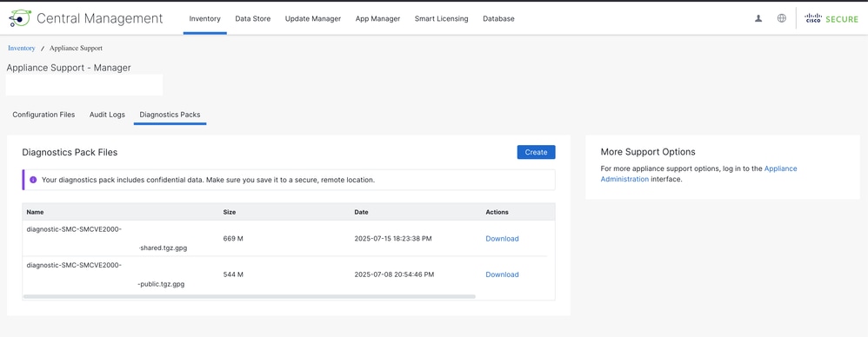Open the user profile icon
The image size is (868, 337).
758,18
